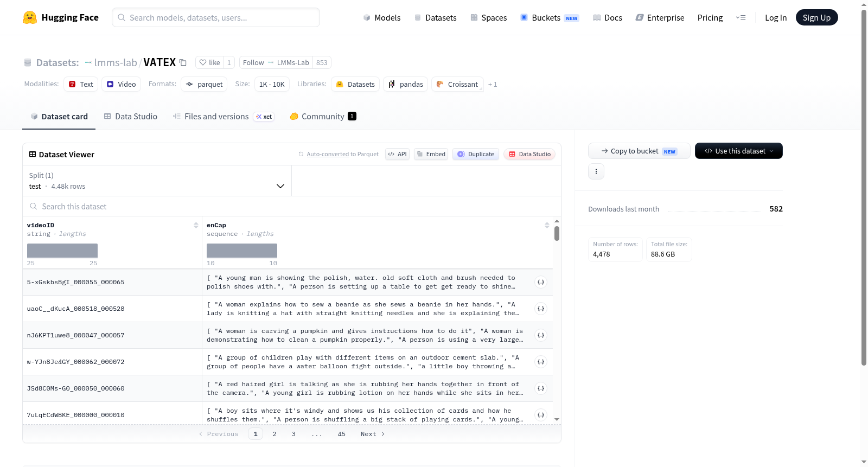
Task: Expand Use this dataset dropdown
Action: coord(738,151)
